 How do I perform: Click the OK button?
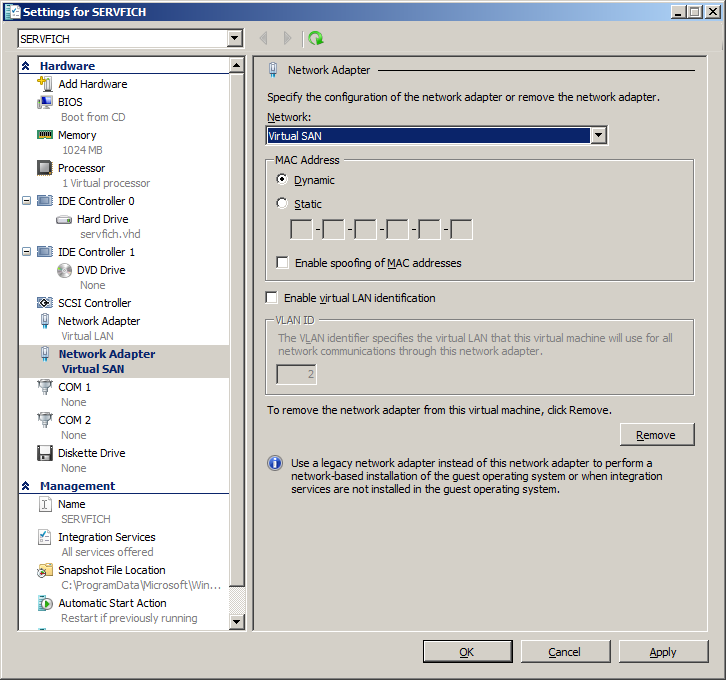pyautogui.click(x=468, y=651)
